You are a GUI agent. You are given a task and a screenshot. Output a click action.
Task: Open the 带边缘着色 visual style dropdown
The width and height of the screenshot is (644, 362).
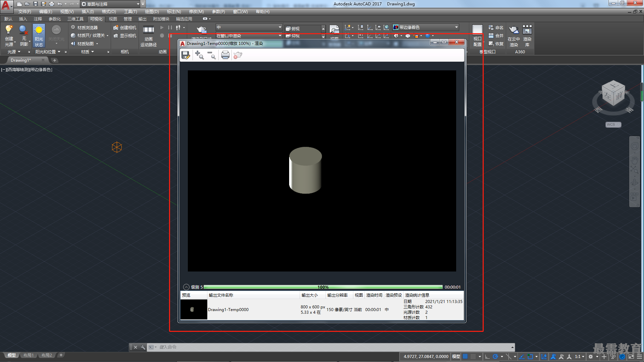pos(425,27)
